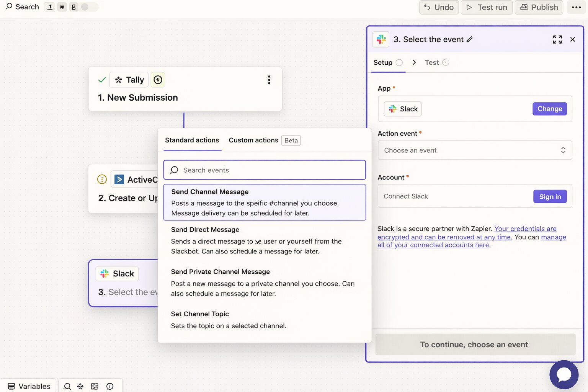Click the Slack logo on canvas step 3
Viewport: 588px width, 392px height.
click(105, 273)
